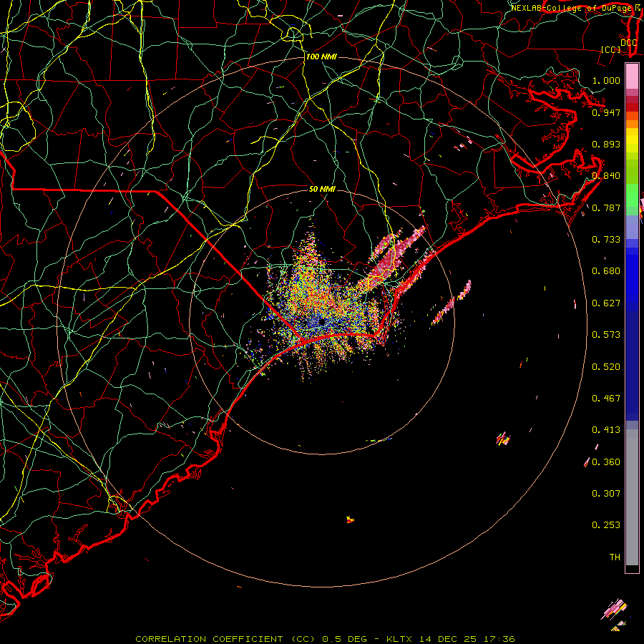Click the 1.000 value on the color scale
This screenshot has width=644, height=644.
click(x=606, y=80)
